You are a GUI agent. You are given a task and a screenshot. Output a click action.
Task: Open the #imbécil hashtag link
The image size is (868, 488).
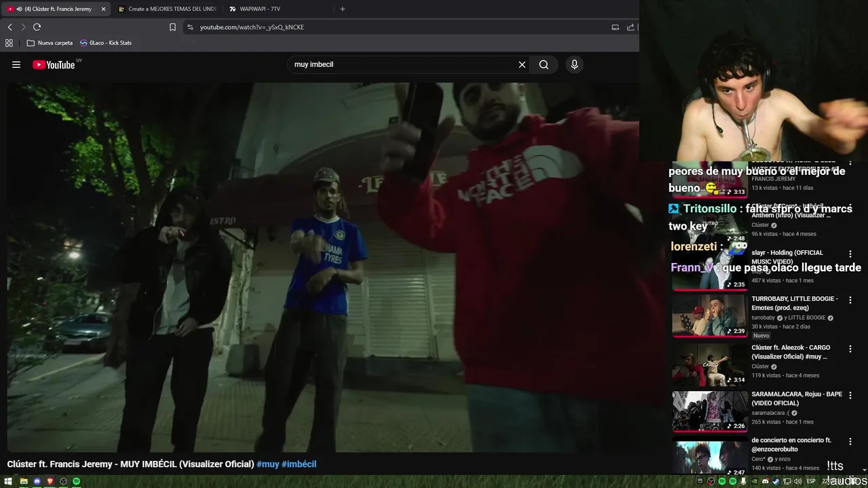[x=299, y=464]
